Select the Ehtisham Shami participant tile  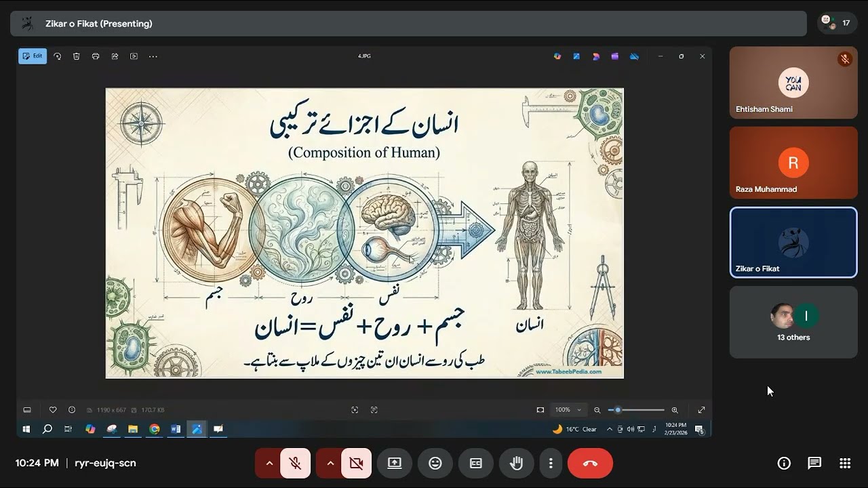tap(793, 83)
